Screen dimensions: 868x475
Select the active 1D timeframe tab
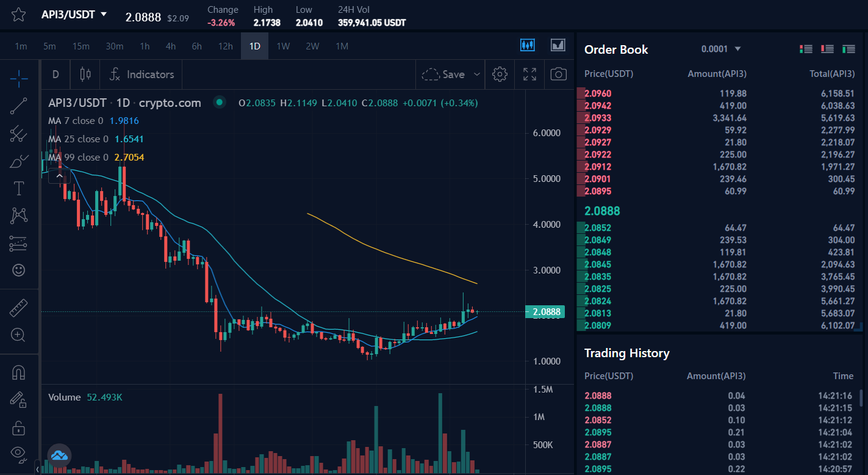254,46
